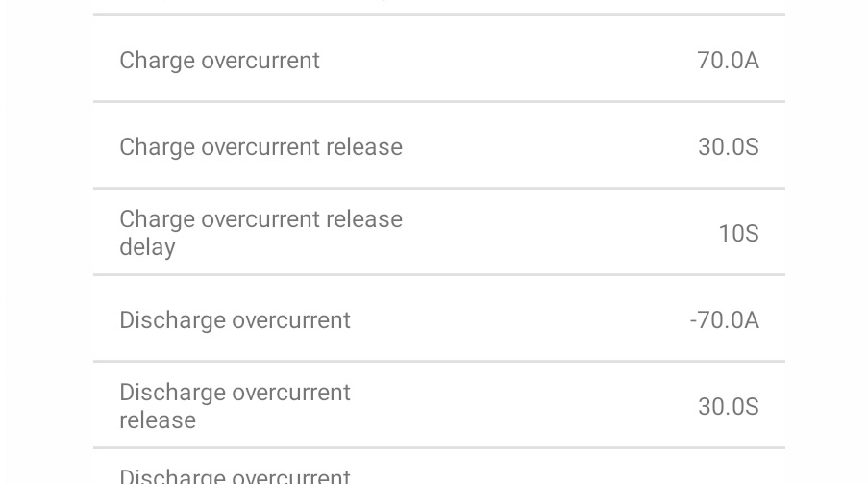Tap the 70.0A charge overcurrent value
This screenshot has width=868, height=484.
coord(728,61)
